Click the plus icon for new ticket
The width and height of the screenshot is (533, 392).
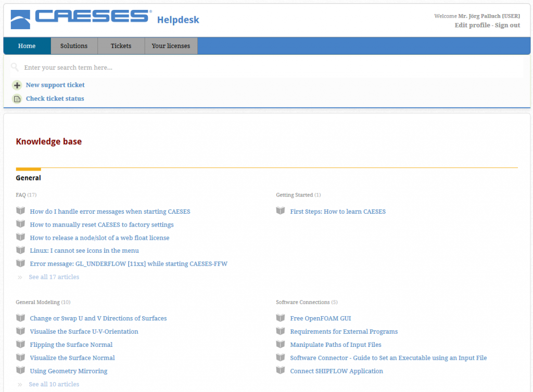tap(17, 85)
